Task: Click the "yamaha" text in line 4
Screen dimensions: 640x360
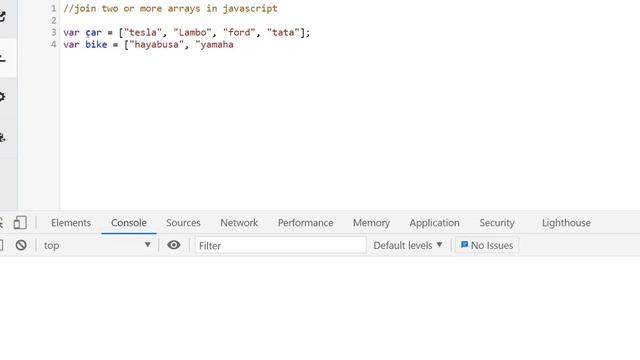Action: [x=215, y=44]
